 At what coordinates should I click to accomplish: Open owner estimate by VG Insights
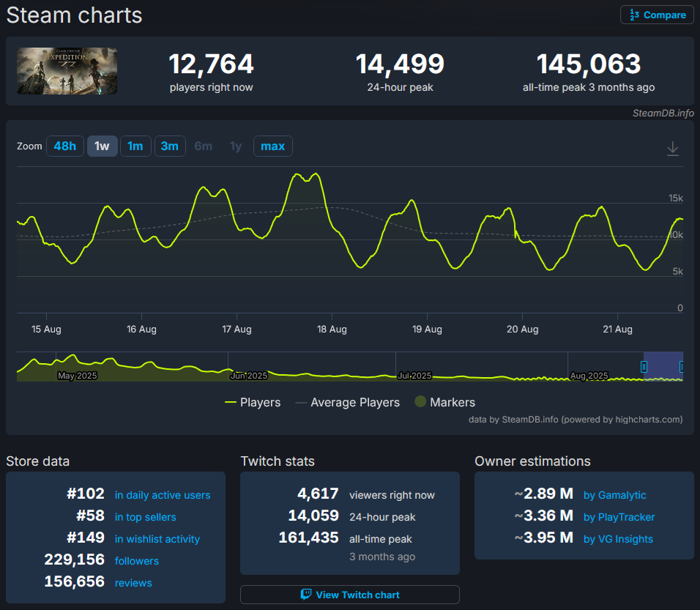(618, 539)
